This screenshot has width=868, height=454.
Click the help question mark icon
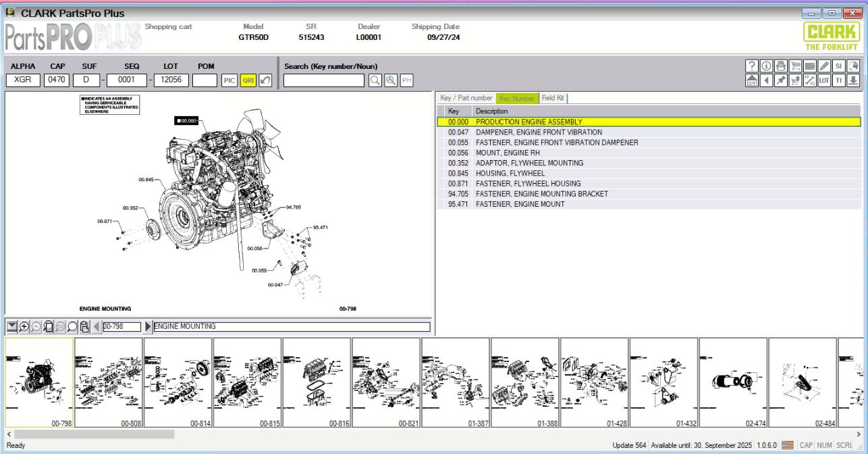click(751, 66)
